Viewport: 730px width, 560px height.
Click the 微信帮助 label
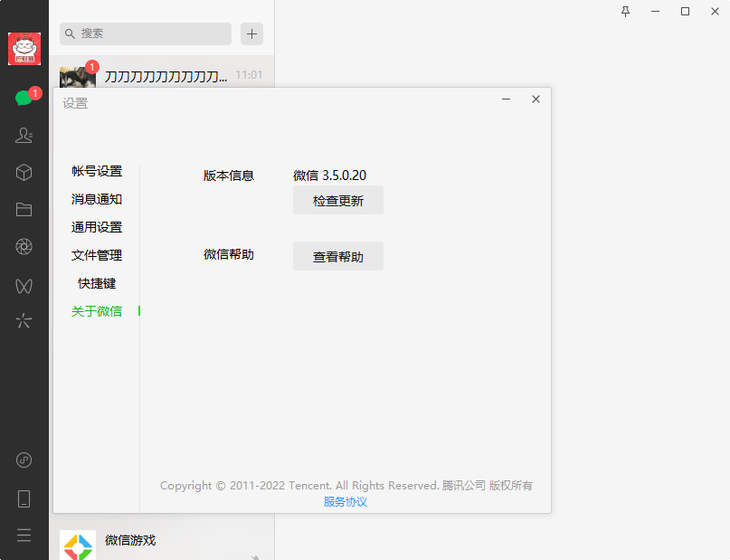click(229, 254)
